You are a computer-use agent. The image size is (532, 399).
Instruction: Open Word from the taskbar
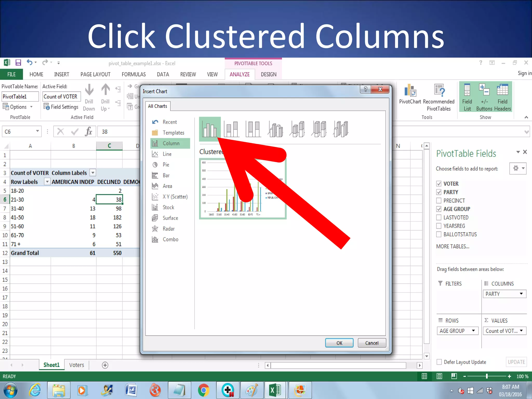pyautogui.click(x=131, y=390)
